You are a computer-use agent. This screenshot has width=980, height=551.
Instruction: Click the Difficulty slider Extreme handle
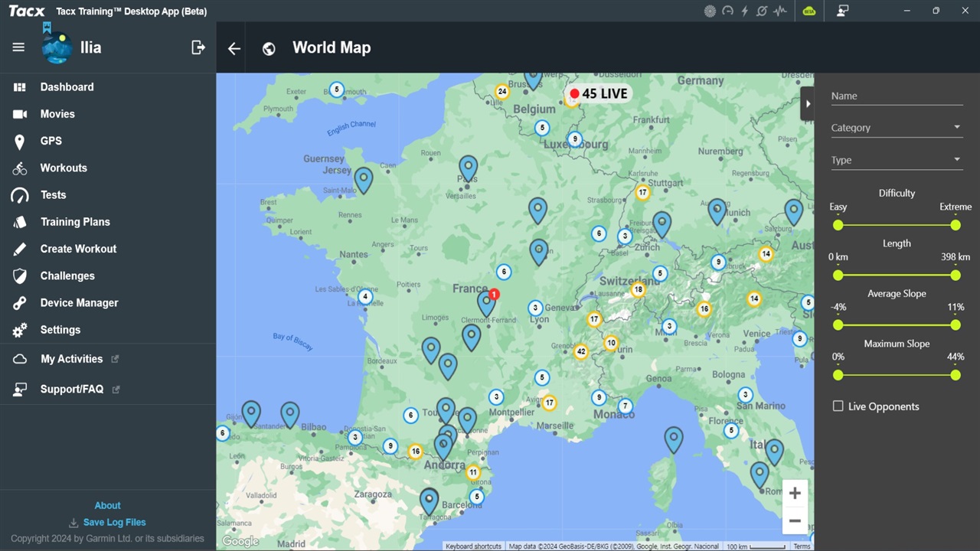point(955,225)
